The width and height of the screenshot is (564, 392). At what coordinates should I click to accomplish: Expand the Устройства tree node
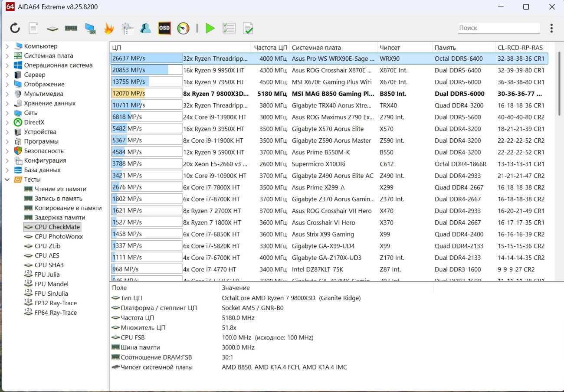(7, 132)
